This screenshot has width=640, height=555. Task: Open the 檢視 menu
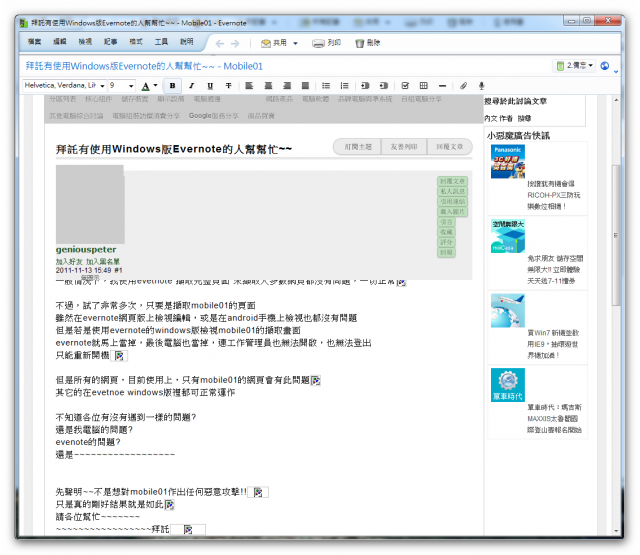coord(85,42)
